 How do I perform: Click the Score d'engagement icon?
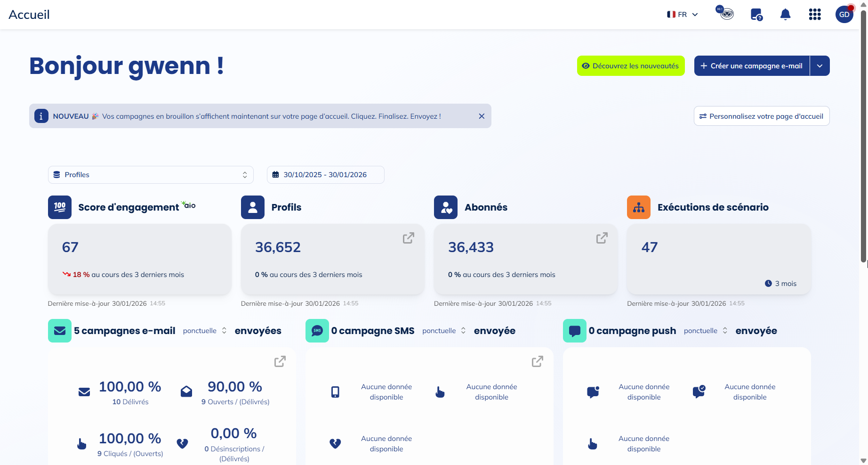[x=60, y=207]
